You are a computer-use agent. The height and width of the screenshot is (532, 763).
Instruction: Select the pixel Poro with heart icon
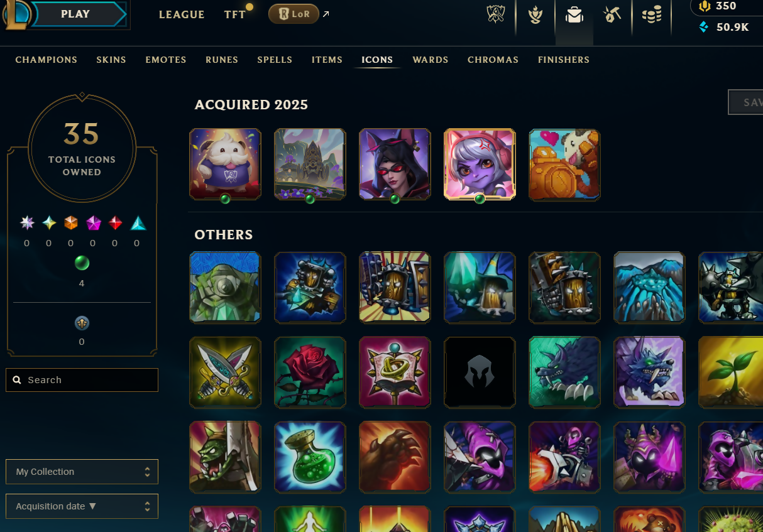(564, 165)
